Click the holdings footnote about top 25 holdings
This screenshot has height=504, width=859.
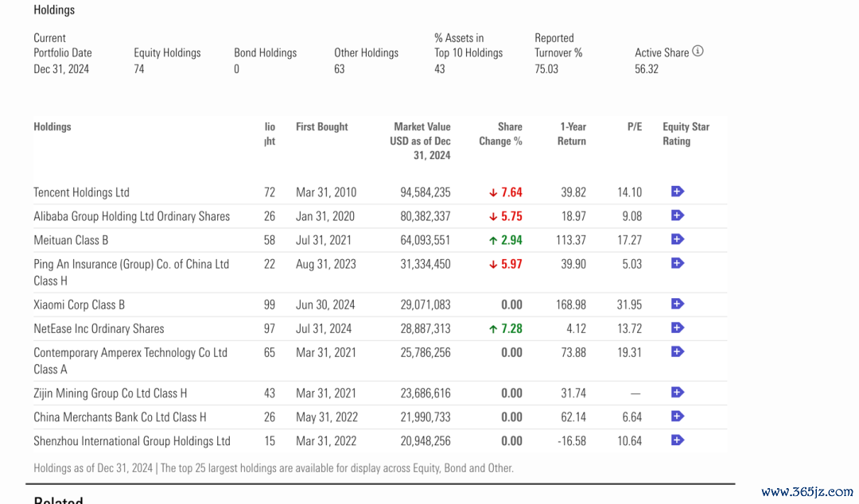[274, 468]
